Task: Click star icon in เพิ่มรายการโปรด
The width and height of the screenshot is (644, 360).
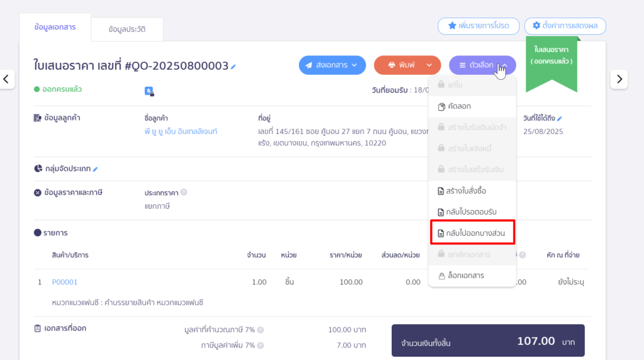Action: 452,25
